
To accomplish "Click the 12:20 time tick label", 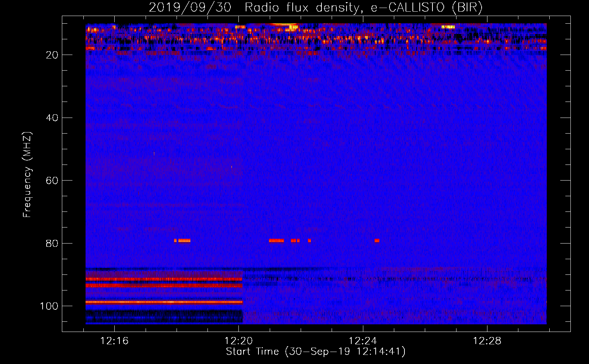I will pos(238,341).
